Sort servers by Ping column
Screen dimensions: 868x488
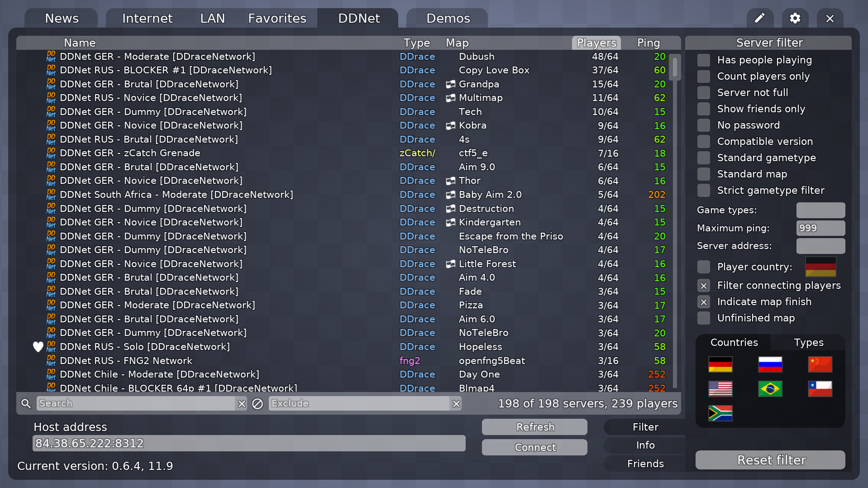click(648, 43)
